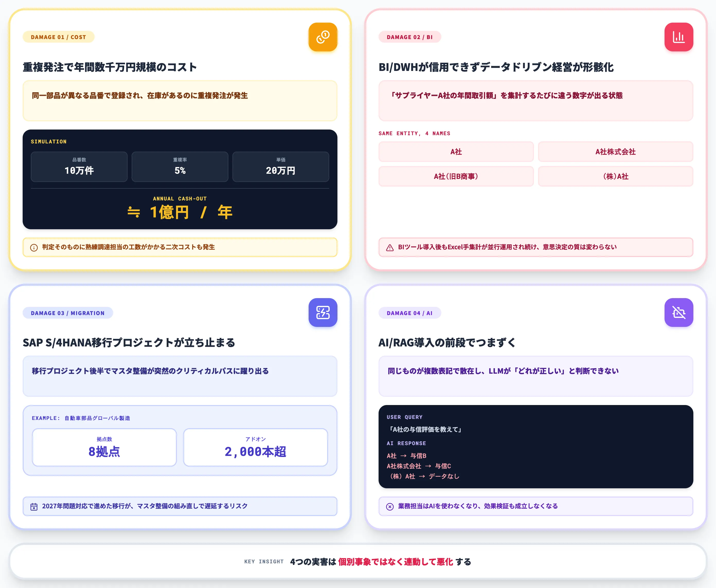Select the (株)A社 name chip
The height and width of the screenshot is (588, 716).
click(616, 176)
